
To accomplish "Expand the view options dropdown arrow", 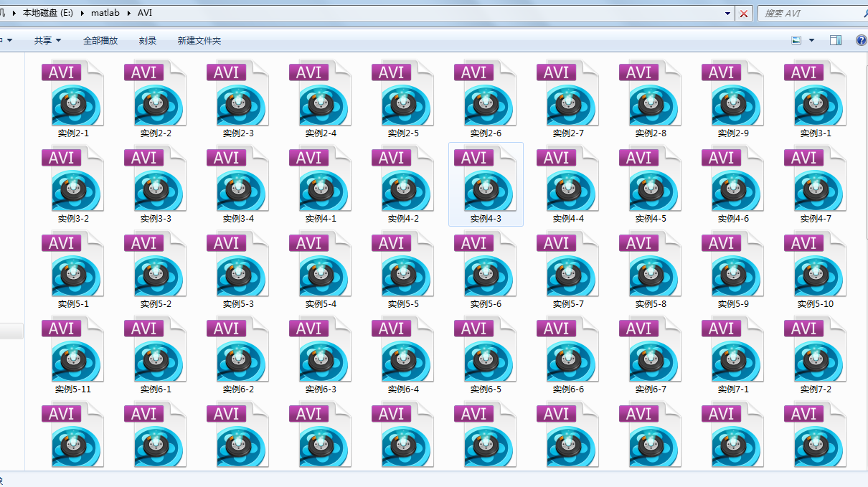I will click(812, 41).
